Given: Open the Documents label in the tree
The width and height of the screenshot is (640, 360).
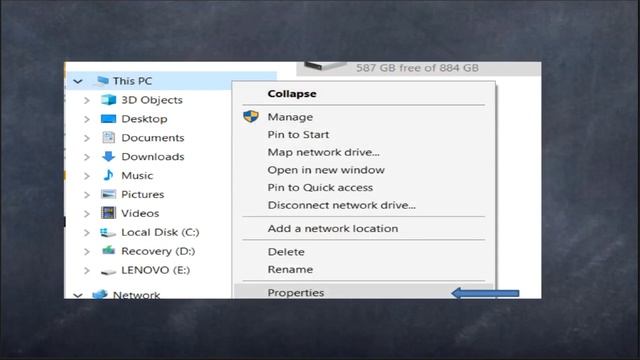Looking at the screenshot, I should (x=153, y=138).
